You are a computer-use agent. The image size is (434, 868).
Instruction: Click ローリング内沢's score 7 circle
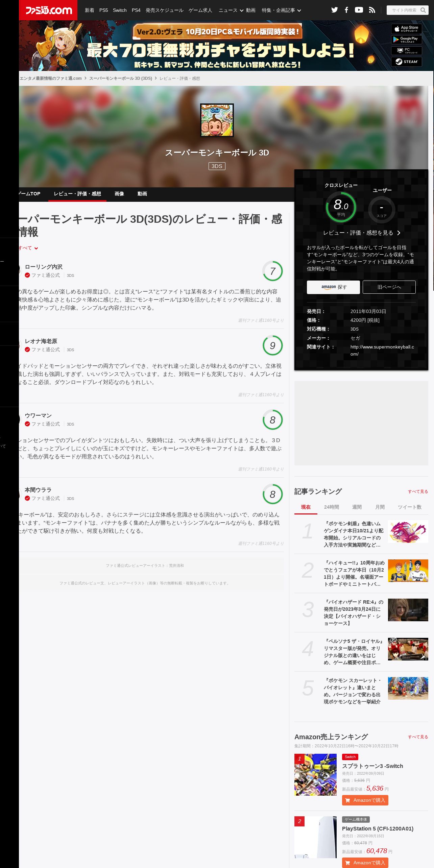[272, 271]
